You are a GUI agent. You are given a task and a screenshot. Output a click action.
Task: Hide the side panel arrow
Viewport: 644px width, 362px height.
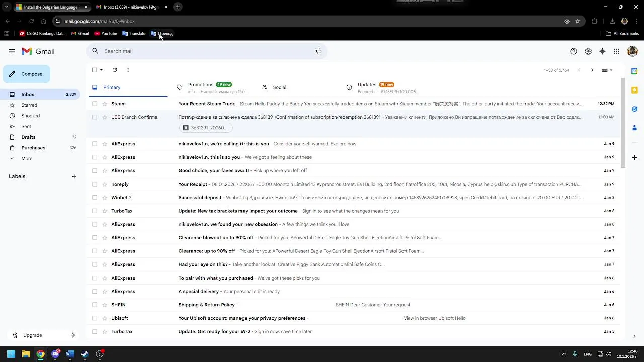(634, 336)
